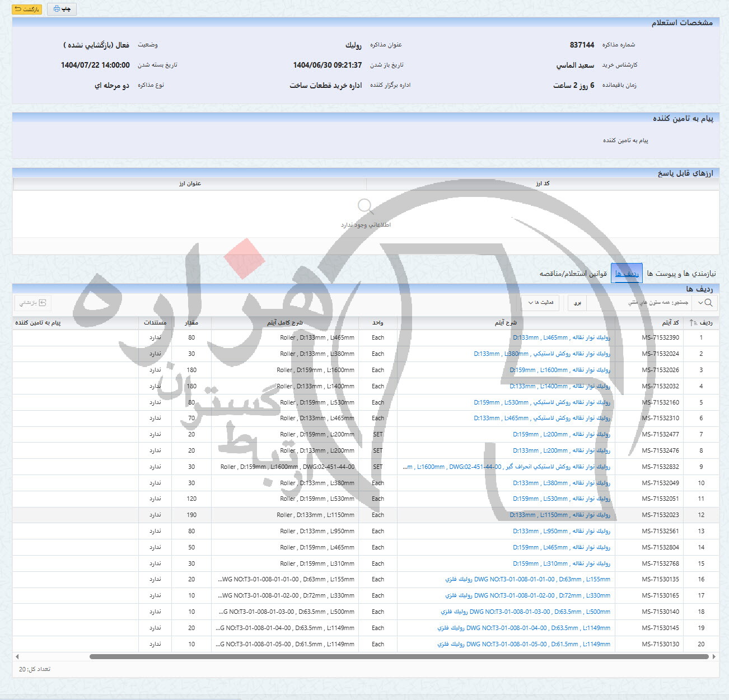Click the magnifier search icon in rows toolbar
This screenshot has height=700, width=729.
(x=708, y=303)
